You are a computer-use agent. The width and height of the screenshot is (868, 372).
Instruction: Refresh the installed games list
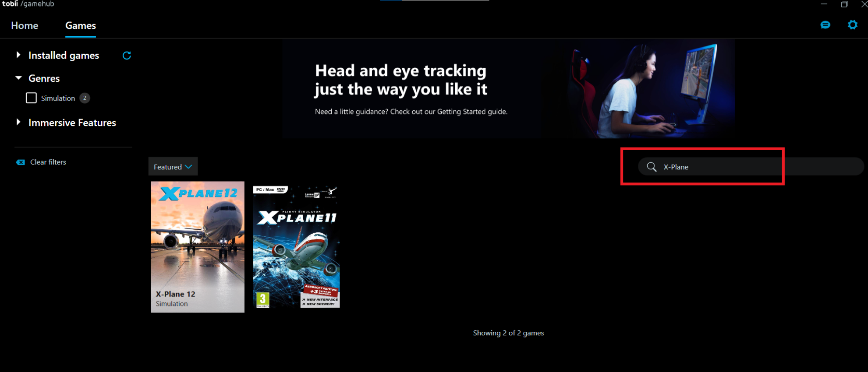point(127,56)
